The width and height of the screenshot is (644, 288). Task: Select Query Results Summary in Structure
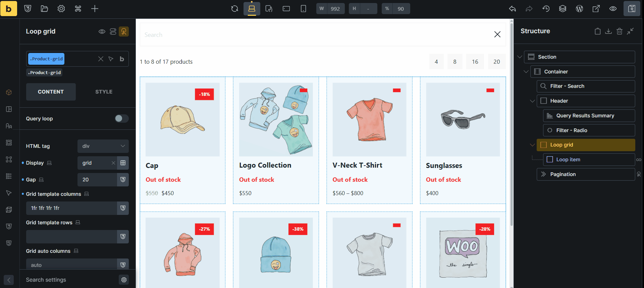click(589, 116)
